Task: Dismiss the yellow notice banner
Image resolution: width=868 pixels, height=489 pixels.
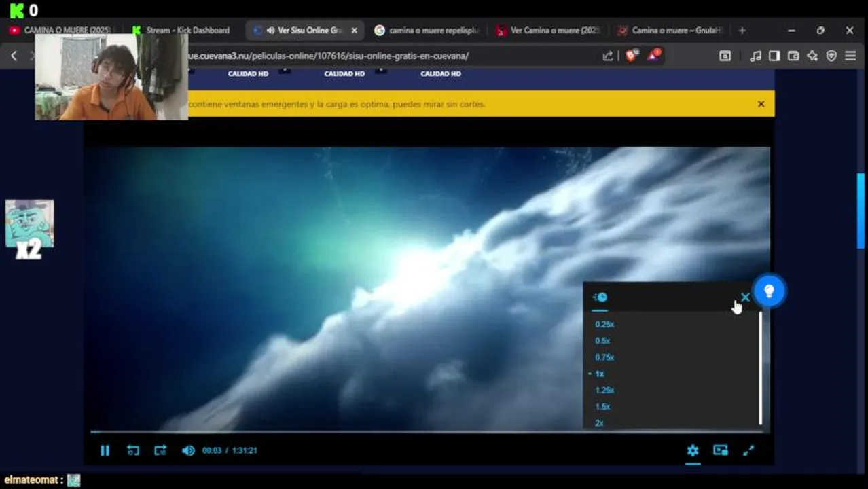Action: [x=761, y=104]
